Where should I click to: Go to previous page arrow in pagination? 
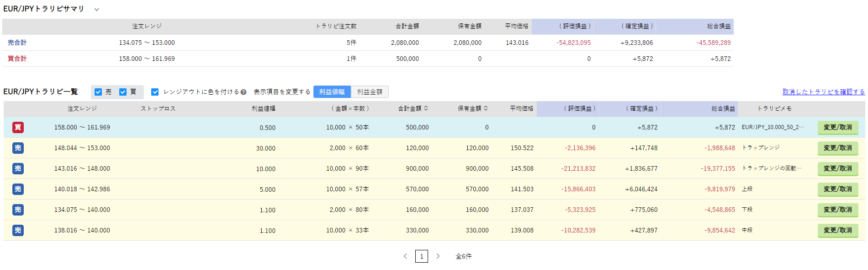tap(405, 256)
